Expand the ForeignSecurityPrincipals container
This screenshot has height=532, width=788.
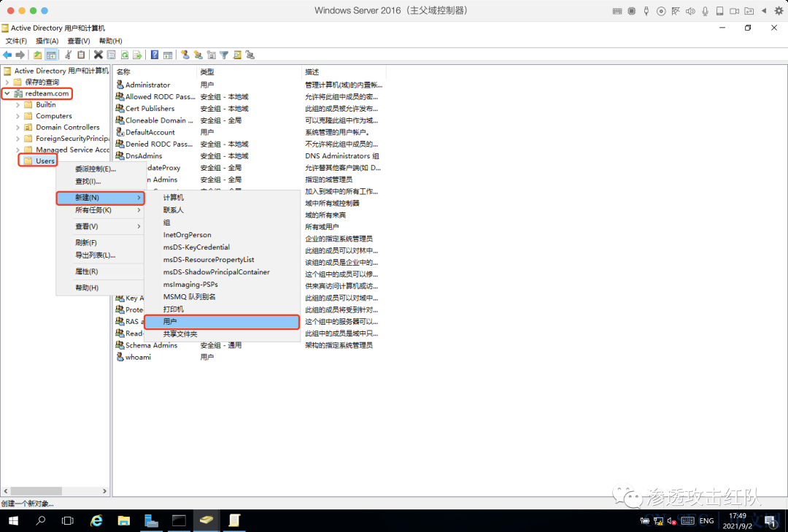(18, 138)
